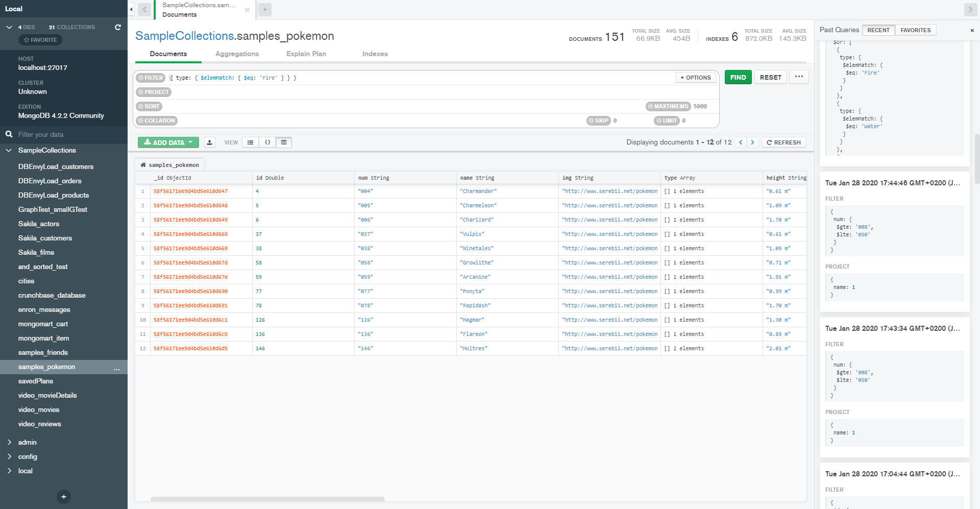Switch to JSON braces view
Image resolution: width=980 pixels, height=509 pixels.
(267, 142)
